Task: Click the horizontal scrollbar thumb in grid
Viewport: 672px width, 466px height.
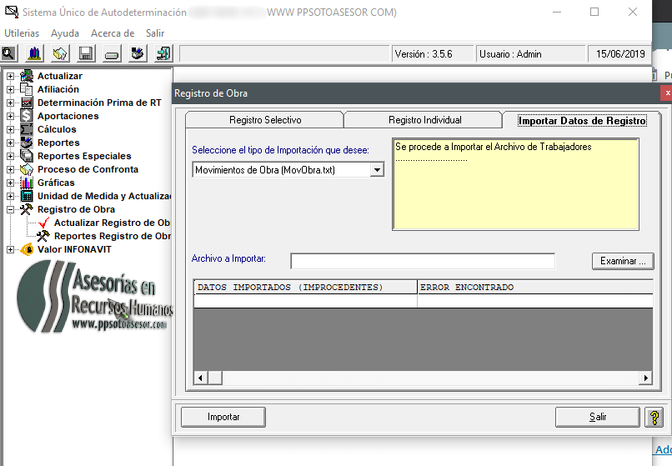Action: (215, 378)
